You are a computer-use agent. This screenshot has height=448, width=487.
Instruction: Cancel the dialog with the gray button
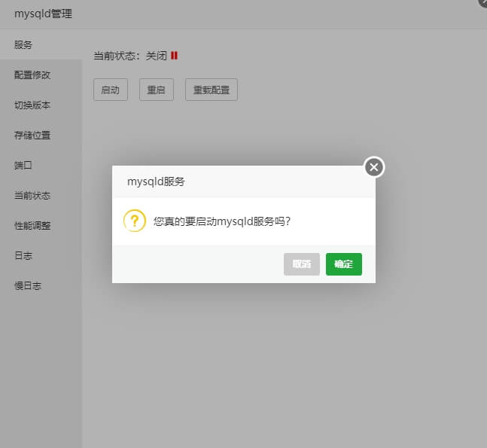302,264
